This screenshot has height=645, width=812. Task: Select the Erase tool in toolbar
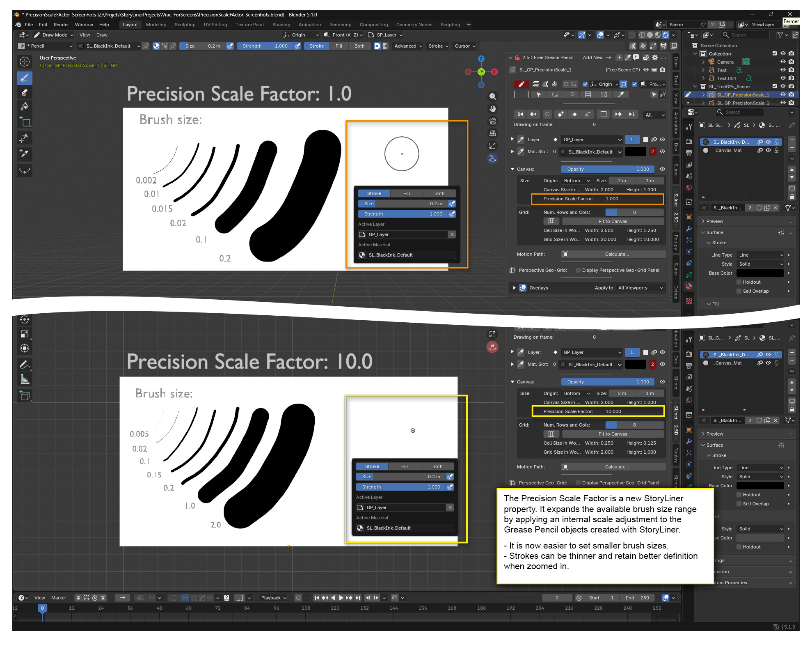tap(25, 92)
